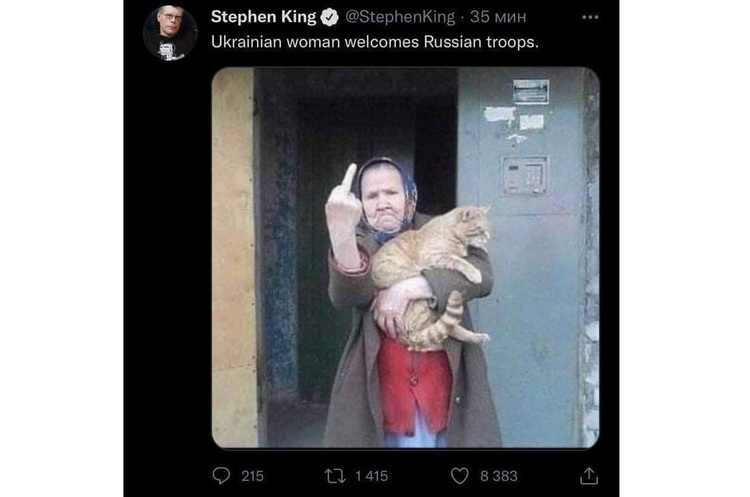The width and height of the screenshot is (750, 497).
Task: Retweet using the arrows icon
Action: click(335, 476)
